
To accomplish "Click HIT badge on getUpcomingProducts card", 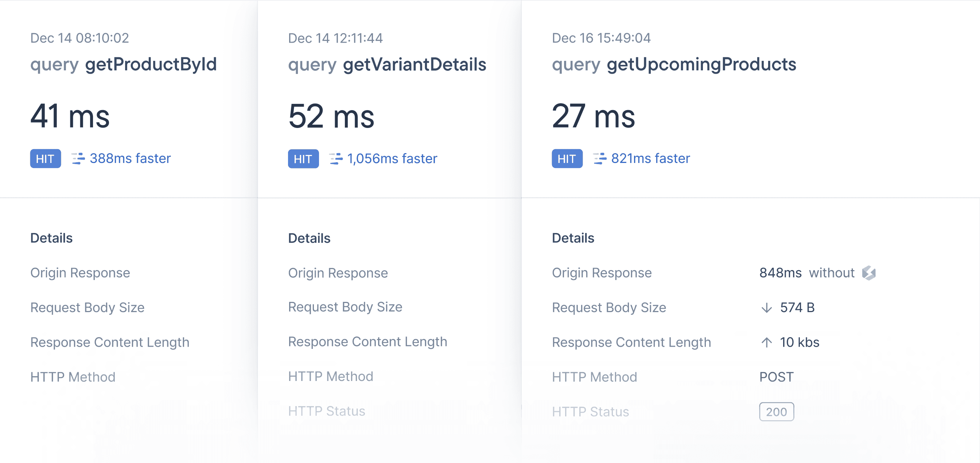I will click(x=567, y=159).
